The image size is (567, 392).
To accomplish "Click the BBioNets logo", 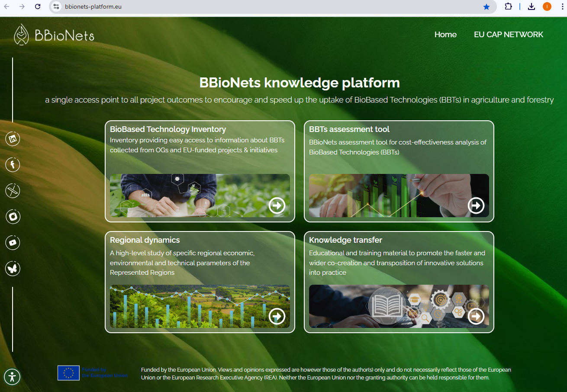I will [54, 35].
